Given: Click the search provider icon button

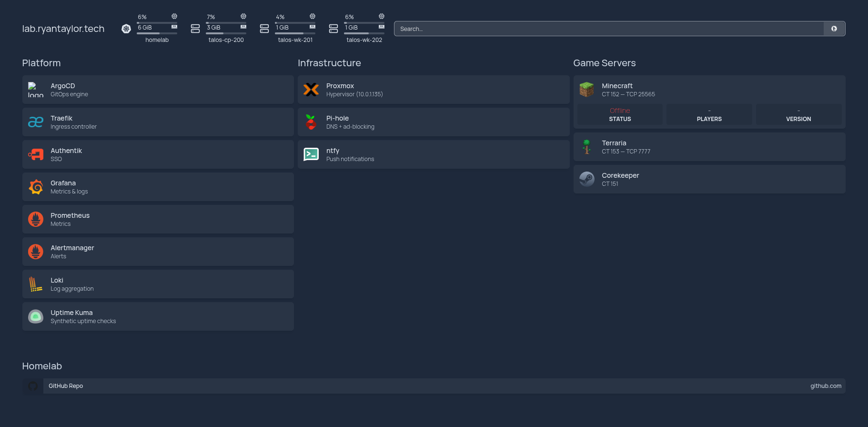Looking at the screenshot, I should point(834,29).
